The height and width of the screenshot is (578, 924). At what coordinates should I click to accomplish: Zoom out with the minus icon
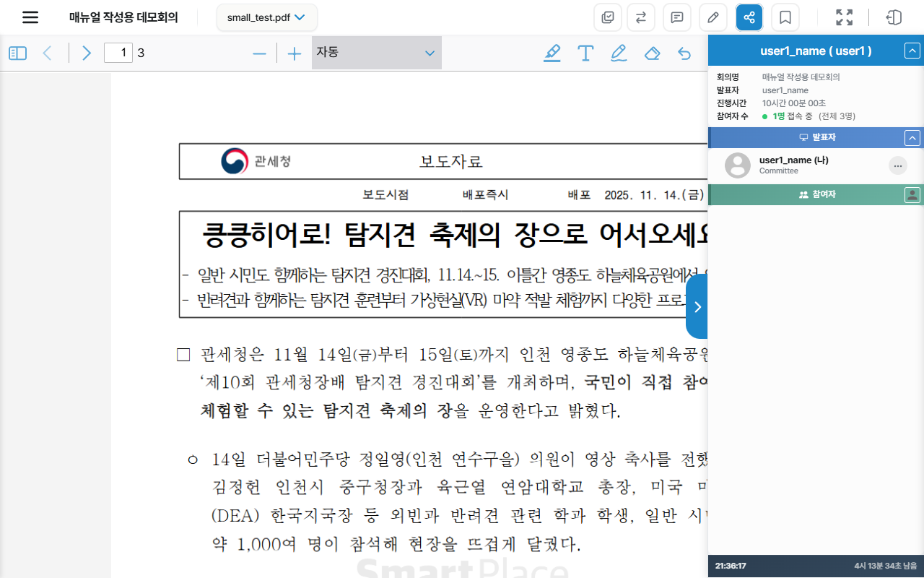coord(260,53)
